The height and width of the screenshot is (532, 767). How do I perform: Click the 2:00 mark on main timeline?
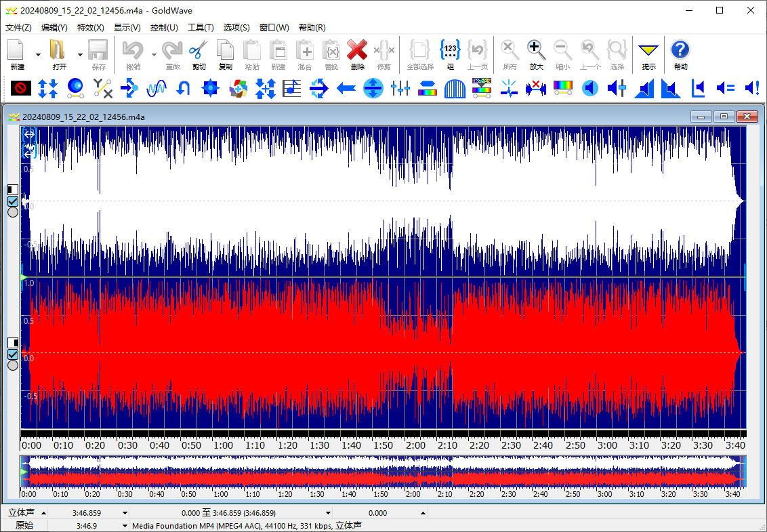click(415, 445)
